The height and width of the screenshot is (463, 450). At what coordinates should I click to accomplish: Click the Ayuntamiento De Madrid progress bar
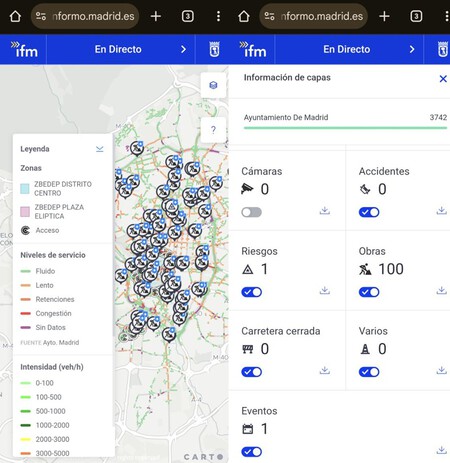(345, 128)
